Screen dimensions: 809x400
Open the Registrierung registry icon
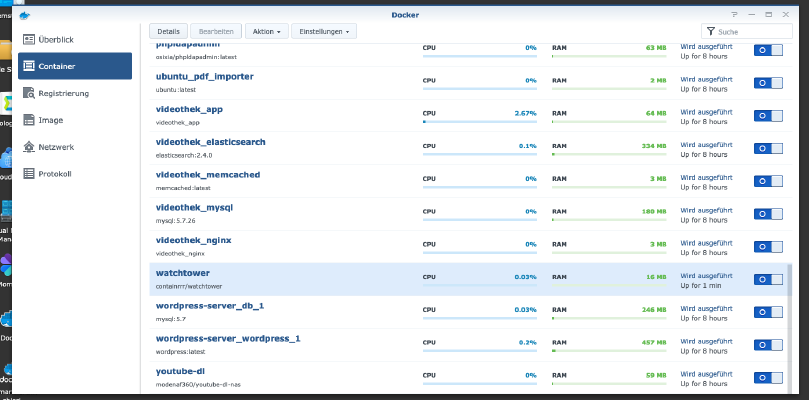[29, 93]
